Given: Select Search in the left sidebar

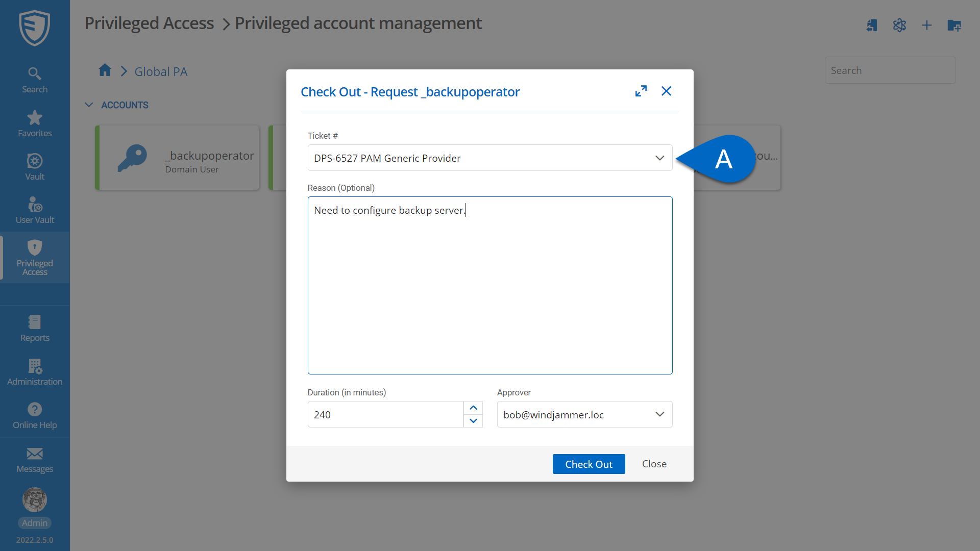Looking at the screenshot, I should pyautogui.click(x=34, y=79).
